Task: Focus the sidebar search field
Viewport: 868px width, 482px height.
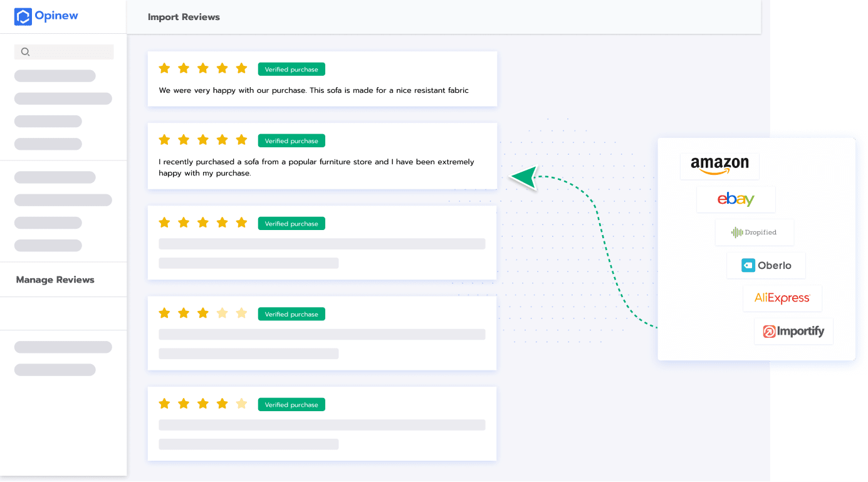Action: point(64,52)
